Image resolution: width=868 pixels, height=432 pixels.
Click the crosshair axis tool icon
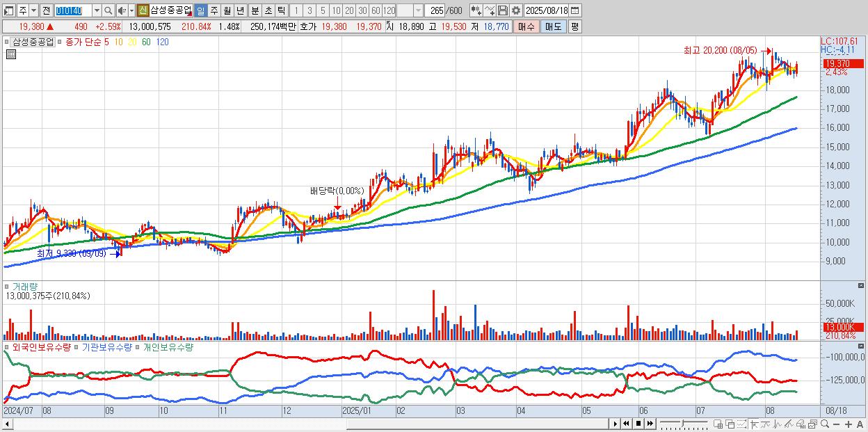(x=754, y=424)
